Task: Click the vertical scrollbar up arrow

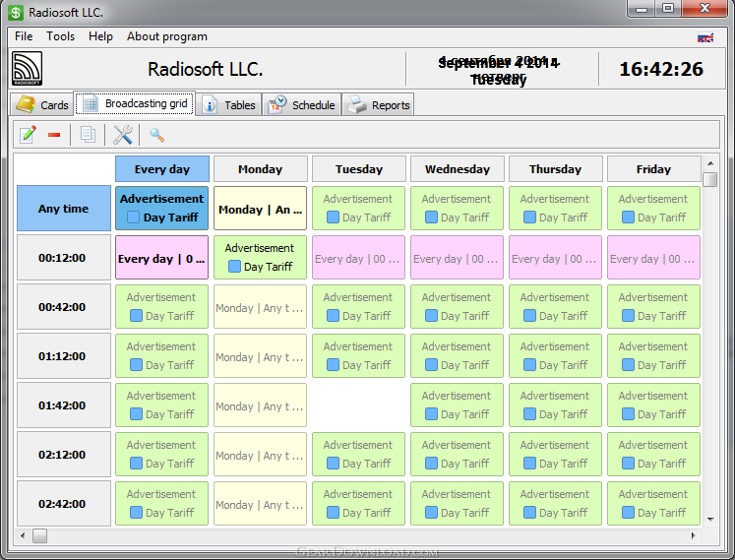Action: click(710, 163)
